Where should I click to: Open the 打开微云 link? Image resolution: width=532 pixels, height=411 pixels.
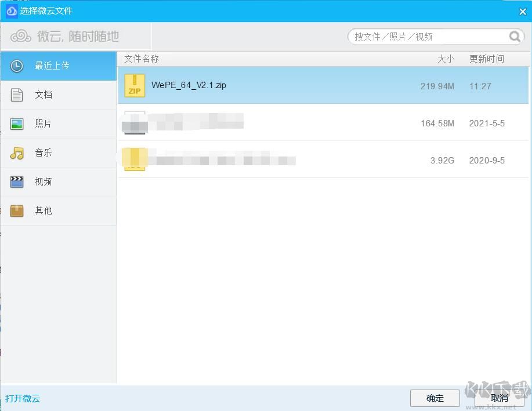pos(23,398)
